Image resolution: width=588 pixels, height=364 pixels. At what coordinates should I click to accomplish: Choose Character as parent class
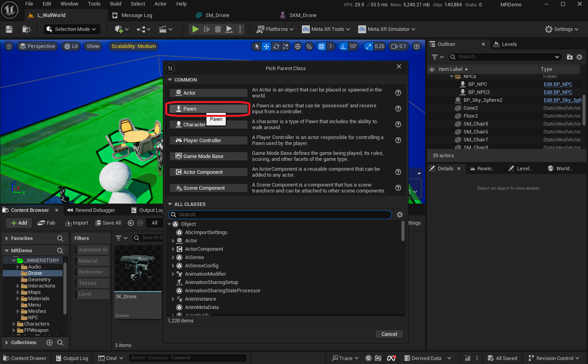tap(190, 124)
